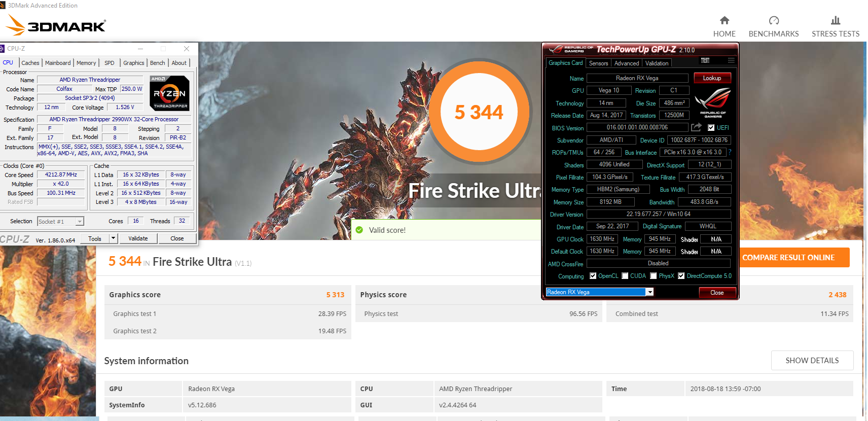Toggle the PhysX checkbox
This screenshot has height=421, width=868.
click(654, 276)
